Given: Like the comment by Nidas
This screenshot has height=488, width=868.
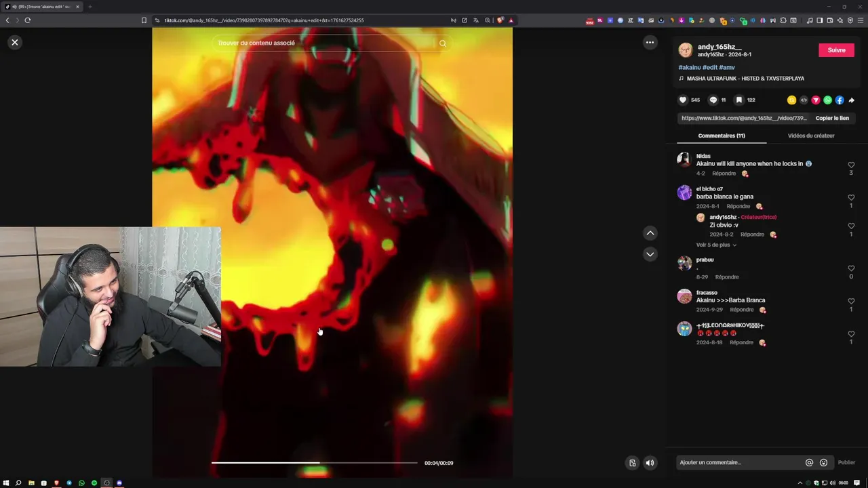Looking at the screenshot, I should [x=851, y=165].
